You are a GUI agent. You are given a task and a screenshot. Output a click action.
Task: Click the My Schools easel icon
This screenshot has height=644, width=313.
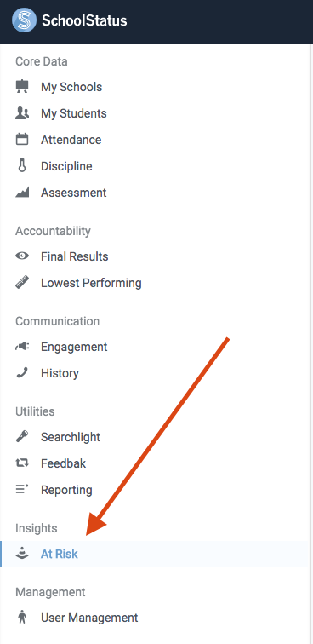[22, 87]
